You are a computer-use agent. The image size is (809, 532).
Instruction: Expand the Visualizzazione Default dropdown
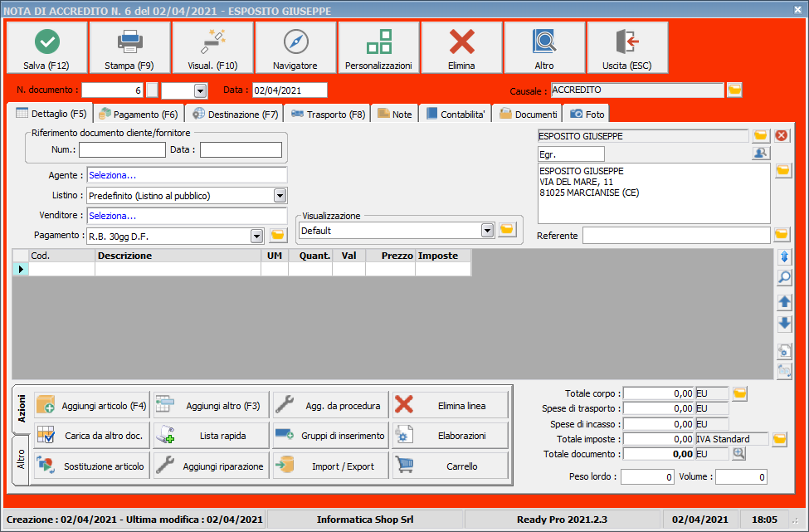pos(487,230)
